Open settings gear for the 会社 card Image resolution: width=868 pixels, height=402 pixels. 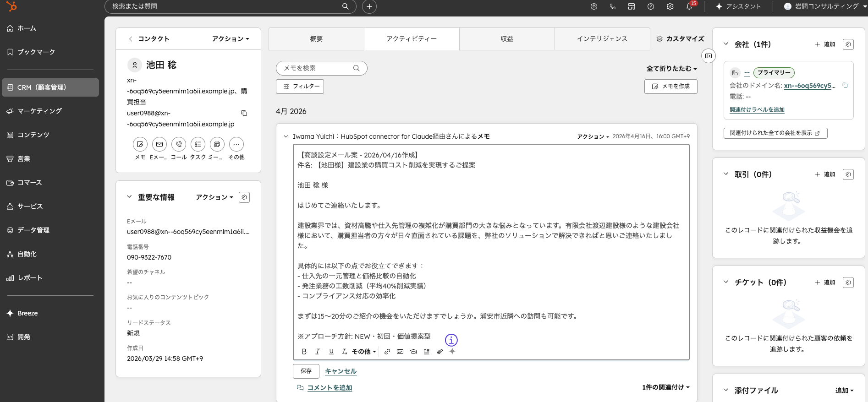[x=848, y=44]
